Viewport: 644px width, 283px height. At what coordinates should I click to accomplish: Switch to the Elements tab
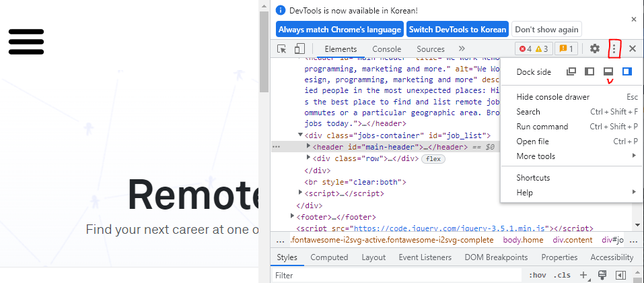point(341,49)
